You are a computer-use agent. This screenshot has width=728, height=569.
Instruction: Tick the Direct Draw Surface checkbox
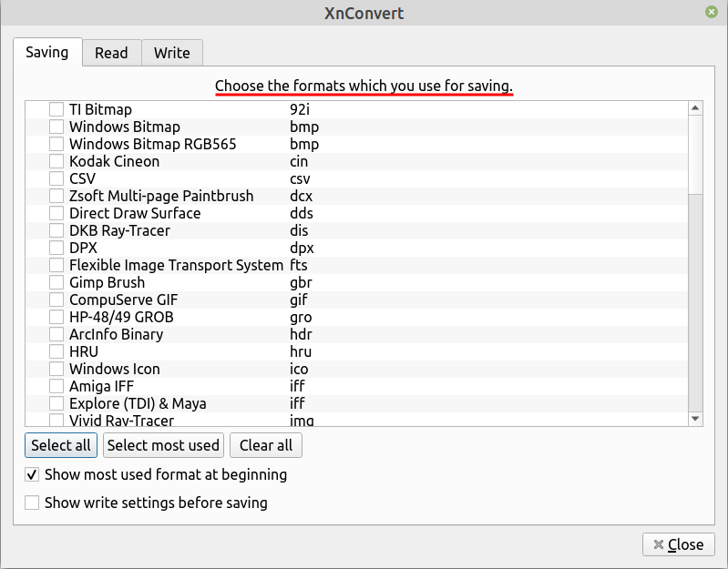click(56, 213)
